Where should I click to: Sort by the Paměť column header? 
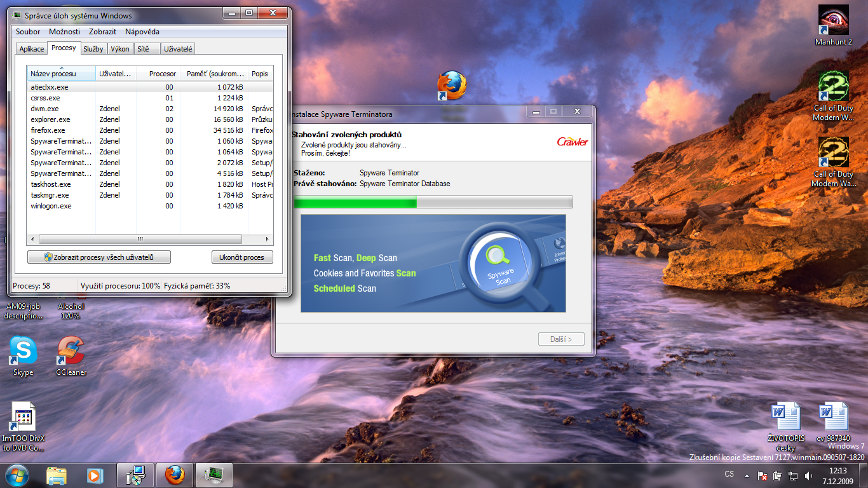pyautogui.click(x=214, y=74)
